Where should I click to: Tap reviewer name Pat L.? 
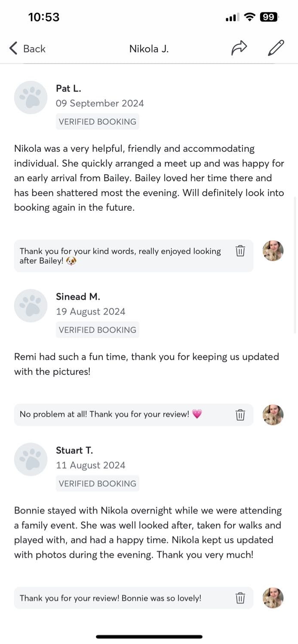[68, 88]
